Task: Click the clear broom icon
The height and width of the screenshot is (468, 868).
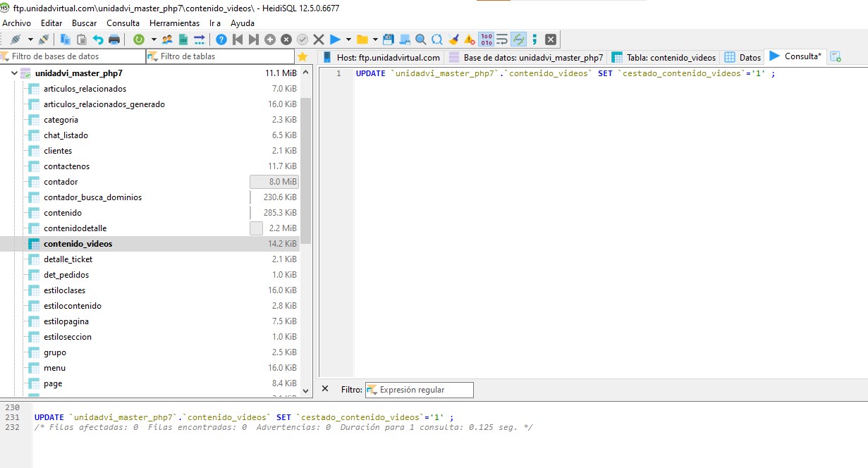Action: tap(453, 39)
